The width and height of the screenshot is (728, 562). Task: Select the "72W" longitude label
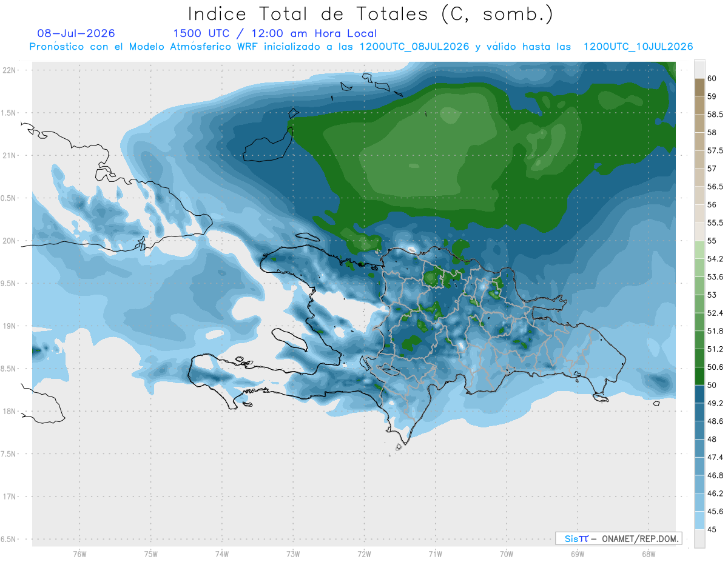(x=364, y=554)
